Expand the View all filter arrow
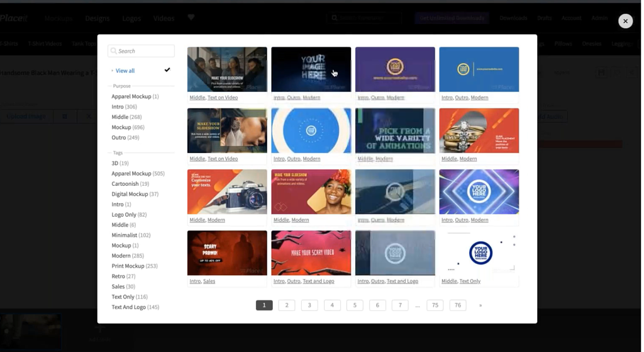The image size is (644, 352). [112, 71]
